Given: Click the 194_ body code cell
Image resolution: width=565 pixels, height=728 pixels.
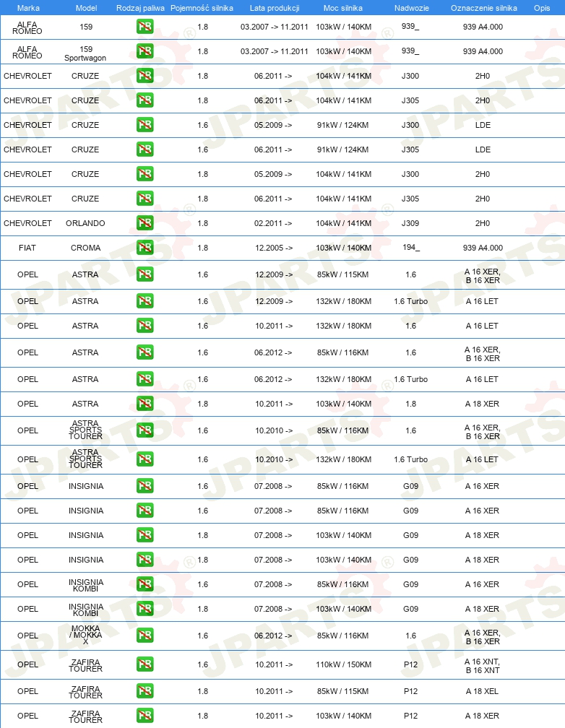Looking at the screenshot, I should [410, 248].
